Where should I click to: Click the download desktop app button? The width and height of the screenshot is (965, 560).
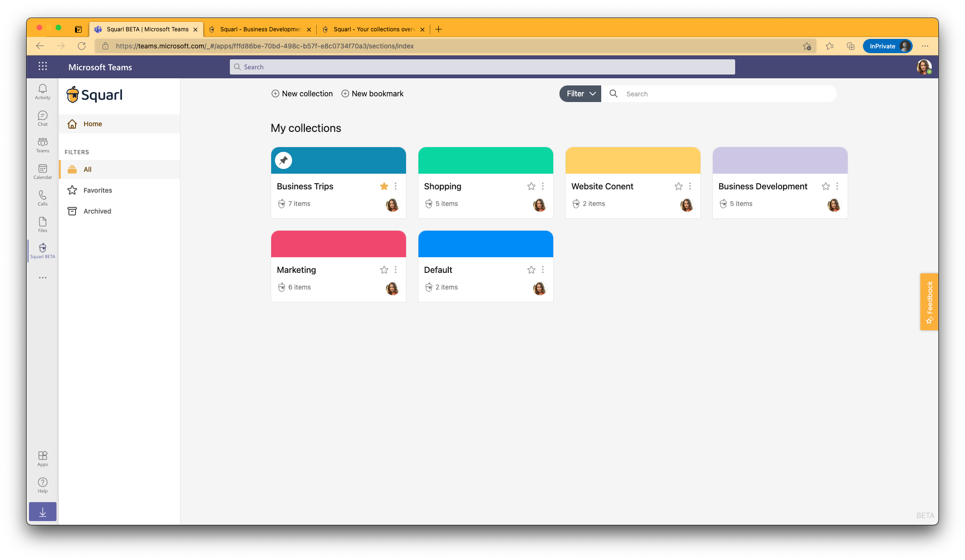(x=43, y=512)
